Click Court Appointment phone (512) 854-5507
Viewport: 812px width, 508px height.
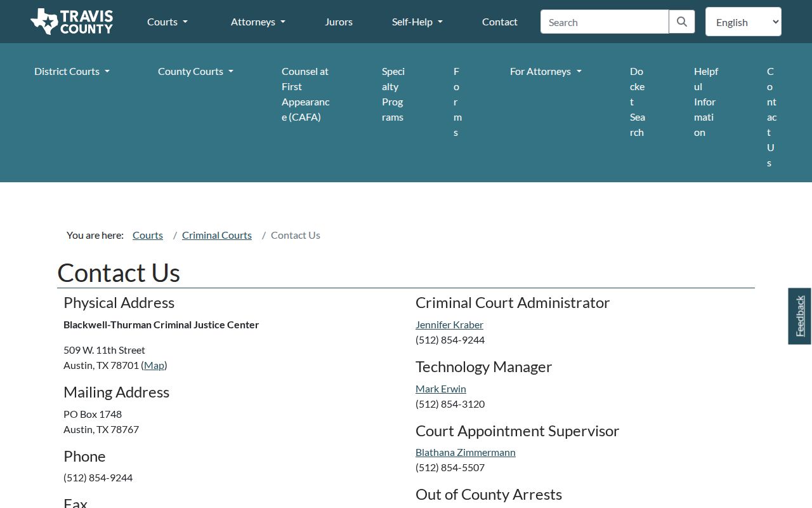pos(450,467)
